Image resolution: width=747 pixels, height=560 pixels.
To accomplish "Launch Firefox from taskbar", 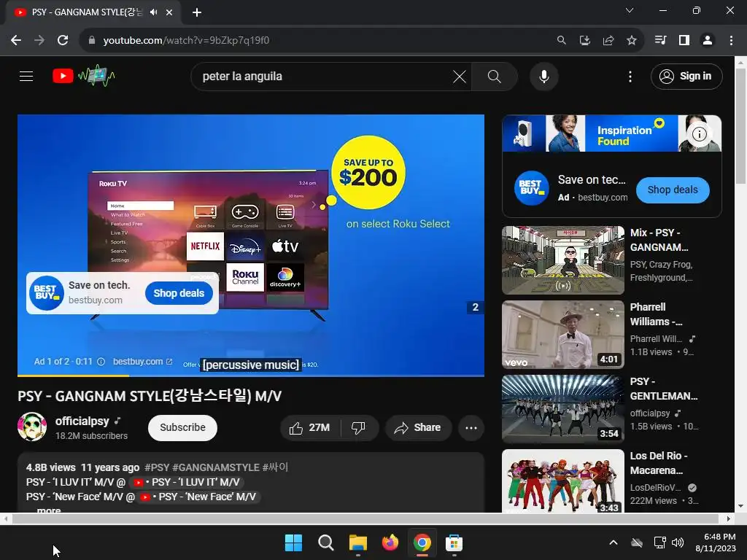I will click(x=390, y=542).
